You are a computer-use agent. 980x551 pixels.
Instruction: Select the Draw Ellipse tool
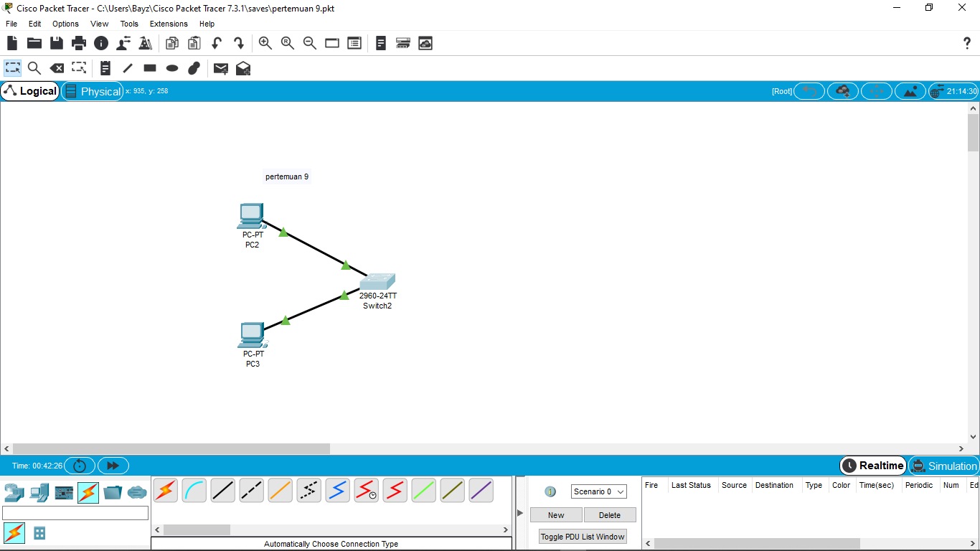click(x=172, y=68)
